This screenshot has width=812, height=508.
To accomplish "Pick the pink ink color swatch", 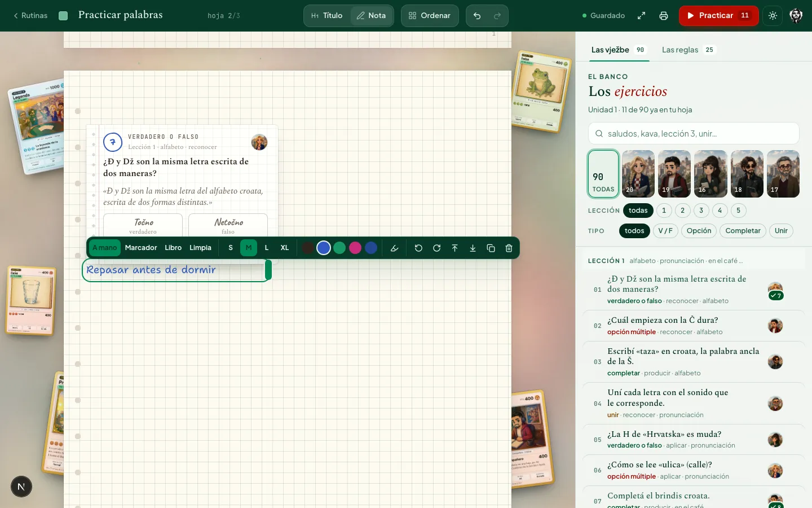I will tap(355, 248).
